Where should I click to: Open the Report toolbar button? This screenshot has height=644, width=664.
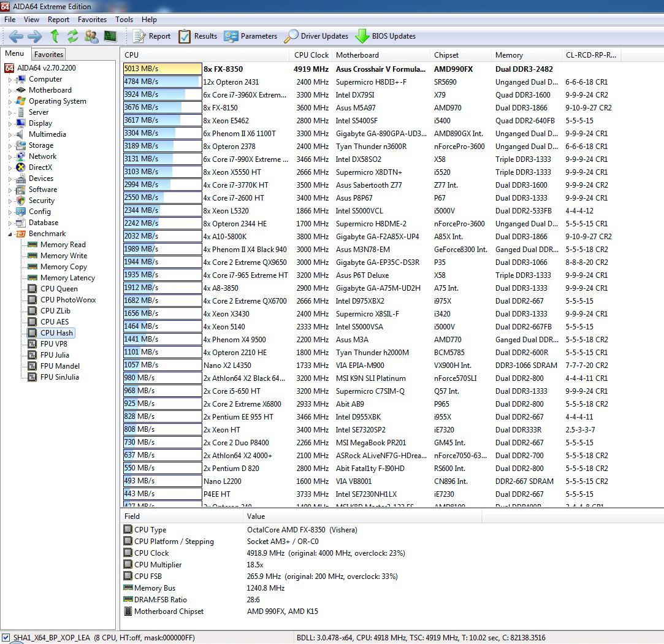coord(151,36)
